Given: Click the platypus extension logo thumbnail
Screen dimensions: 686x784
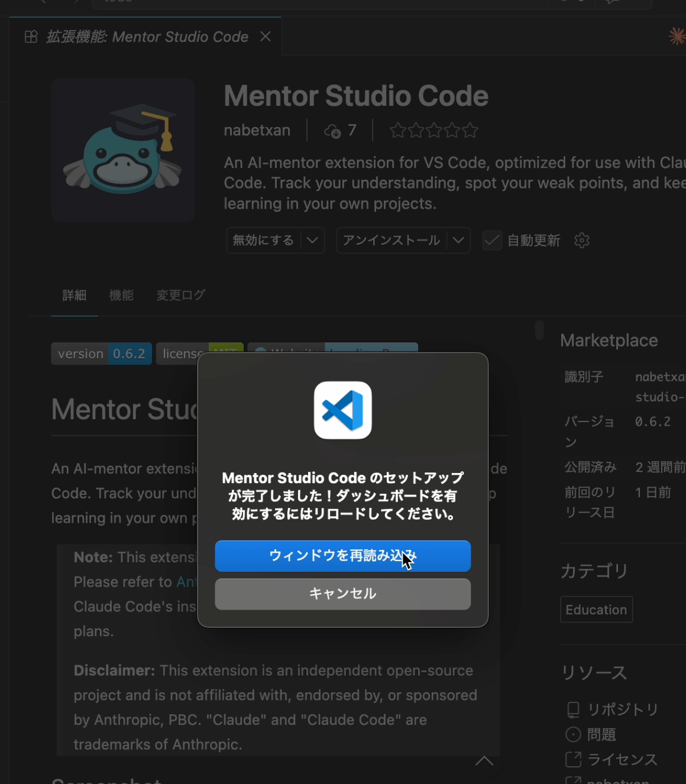Looking at the screenshot, I should click(x=123, y=150).
